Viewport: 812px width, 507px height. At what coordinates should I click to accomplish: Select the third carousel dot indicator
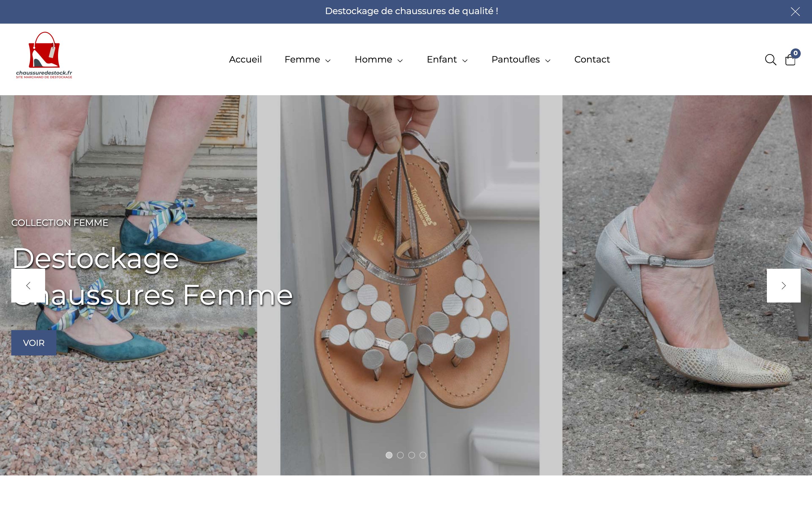click(412, 455)
